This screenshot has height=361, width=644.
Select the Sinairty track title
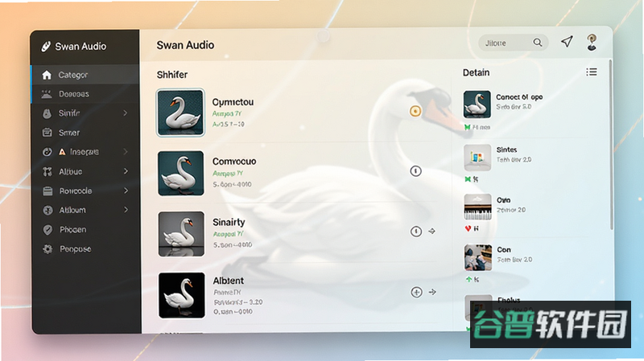point(229,223)
